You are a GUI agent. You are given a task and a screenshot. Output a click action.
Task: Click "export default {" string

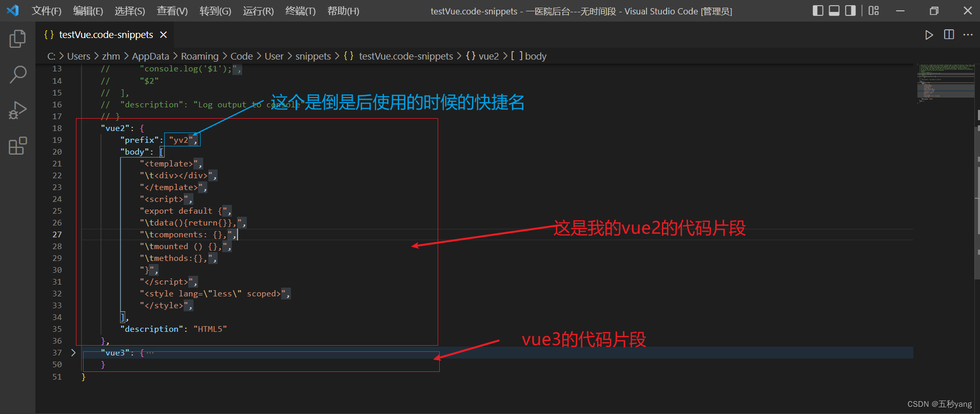click(184, 211)
